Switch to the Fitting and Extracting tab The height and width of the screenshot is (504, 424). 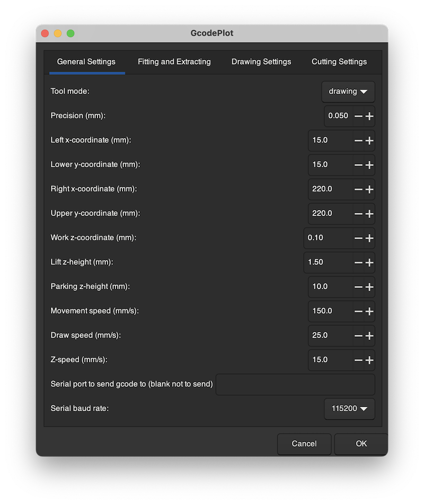174,62
